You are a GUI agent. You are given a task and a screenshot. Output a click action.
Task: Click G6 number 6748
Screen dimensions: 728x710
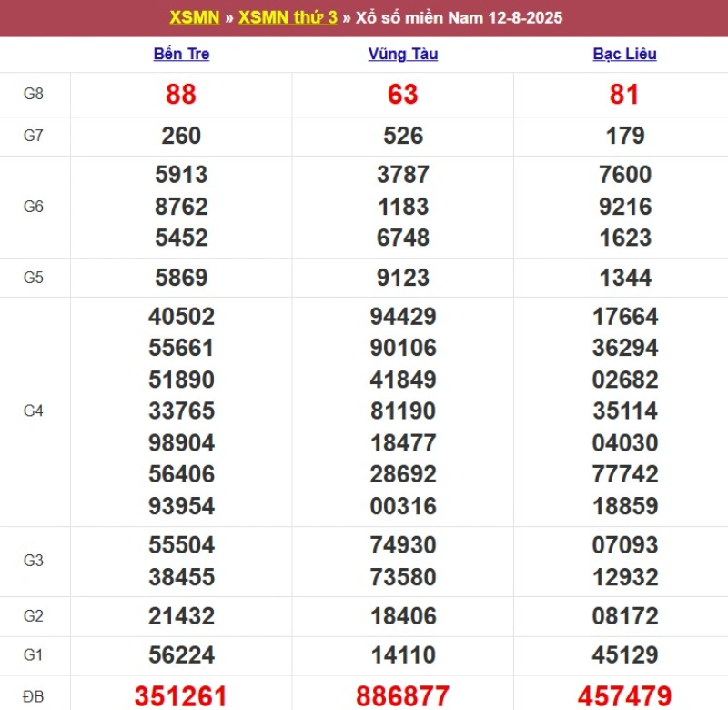tap(403, 238)
